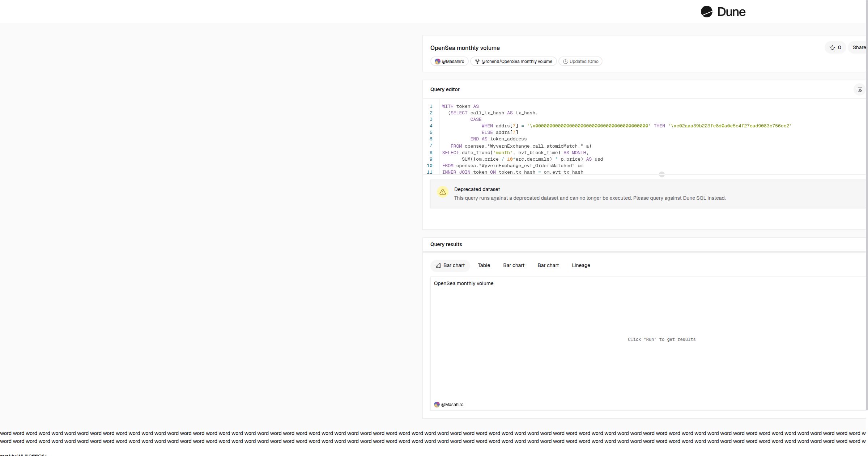Switch to the Table tab
868x456 pixels.
point(484,265)
